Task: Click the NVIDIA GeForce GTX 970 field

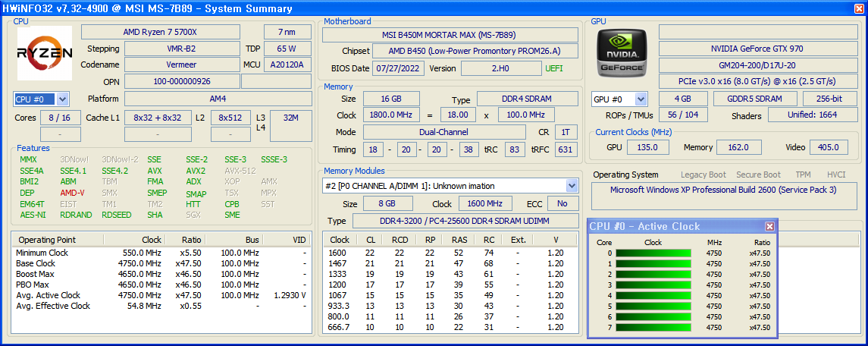Action: pos(757,49)
